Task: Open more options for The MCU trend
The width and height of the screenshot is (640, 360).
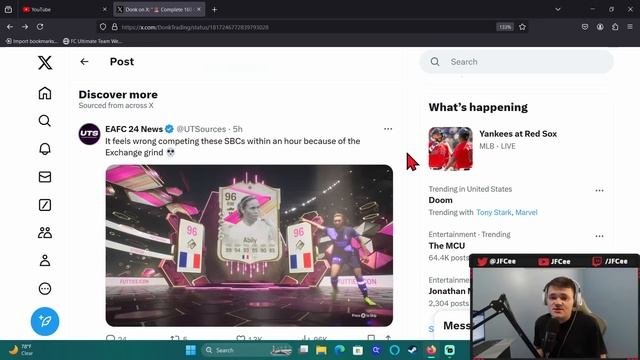Action: pos(599,236)
